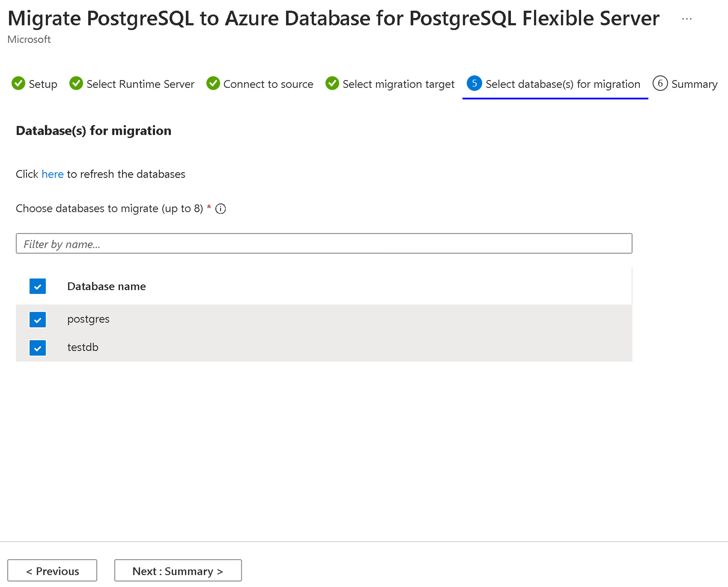The image size is (728, 587).
Task: Uncheck the testdb database checkbox
Action: click(37, 347)
